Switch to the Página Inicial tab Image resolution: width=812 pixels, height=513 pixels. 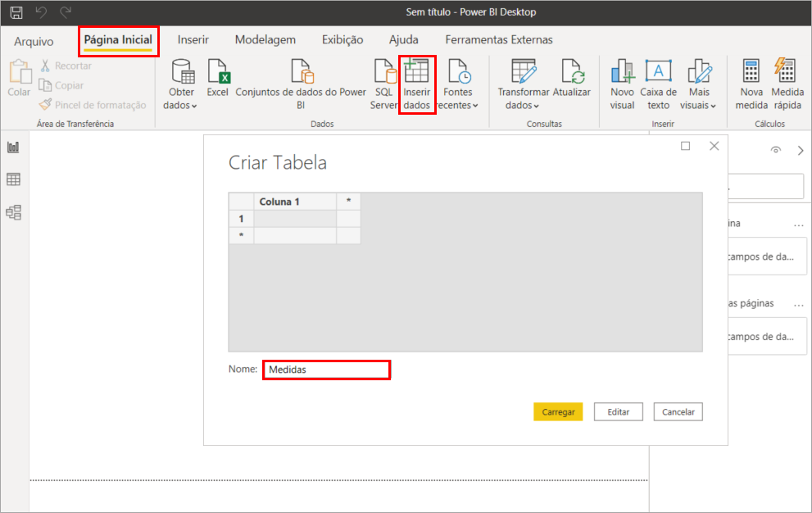pyautogui.click(x=118, y=40)
